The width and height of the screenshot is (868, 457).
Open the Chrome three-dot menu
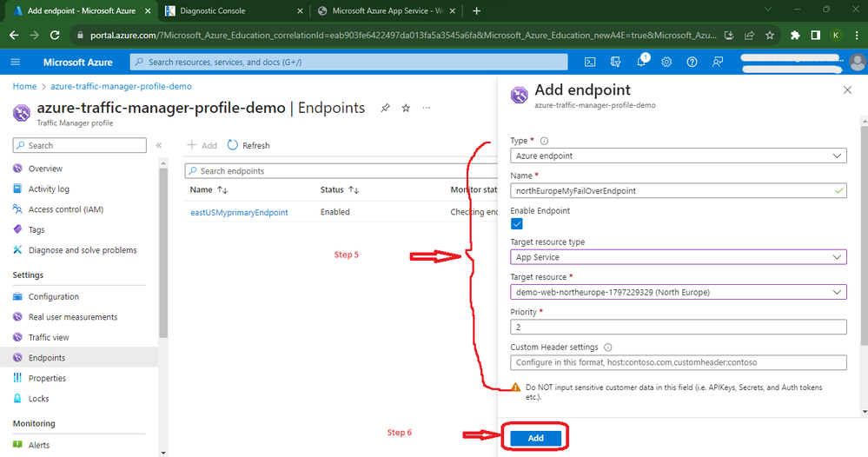click(x=857, y=35)
